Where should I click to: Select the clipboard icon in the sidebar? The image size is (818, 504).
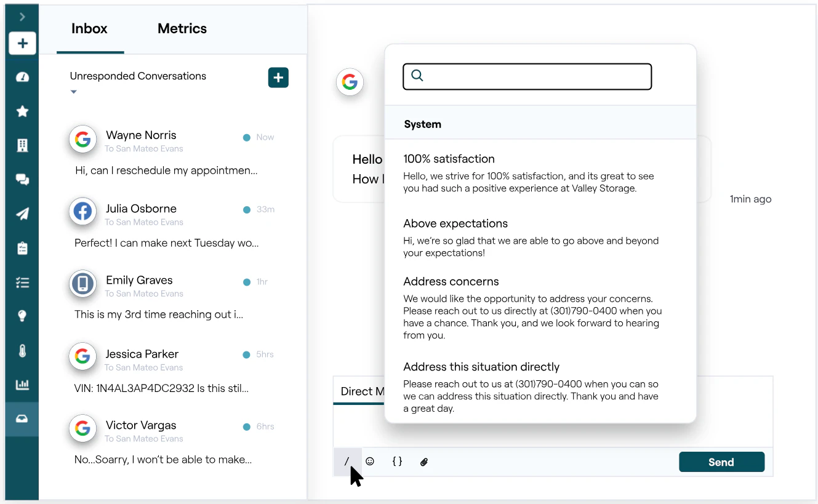22,248
